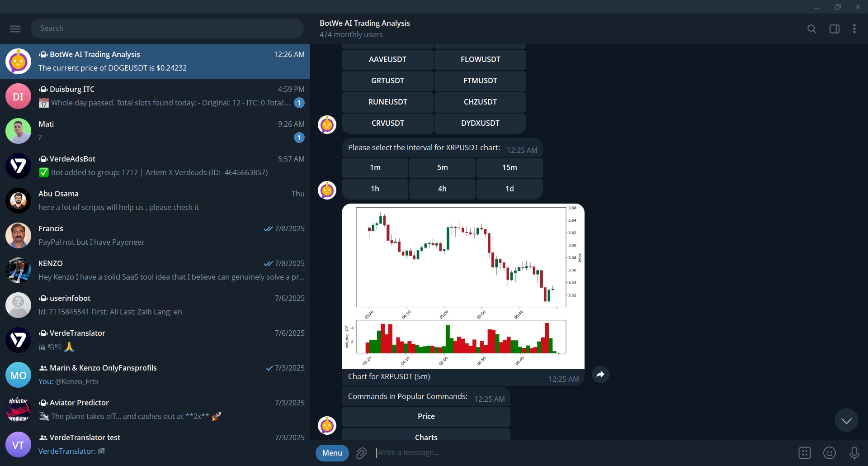Jump to bottom with down-arrow button
The width and height of the screenshot is (868, 466).
tap(846, 420)
